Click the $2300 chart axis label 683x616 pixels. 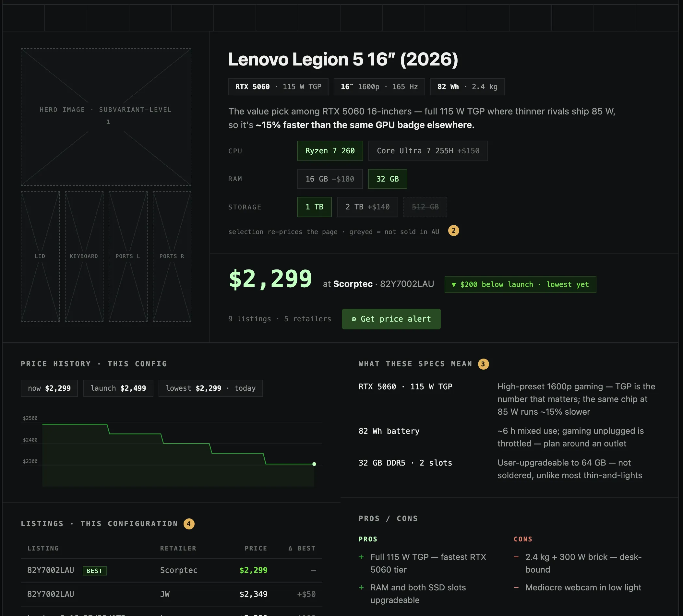(x=30, y=461)
